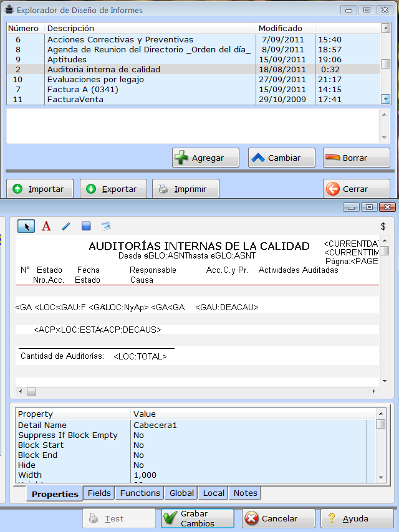Select row Agenda de Reunion del Directorio
Viewport: 399px width, 532px height.
point(193,50)
